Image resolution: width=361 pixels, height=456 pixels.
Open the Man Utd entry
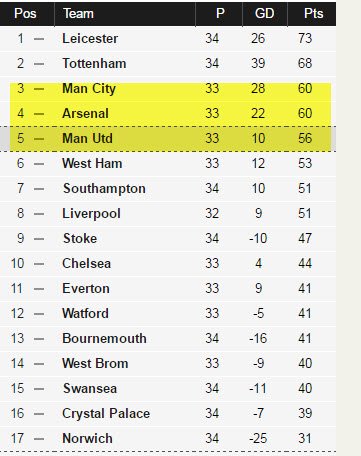tap(87, 138)
